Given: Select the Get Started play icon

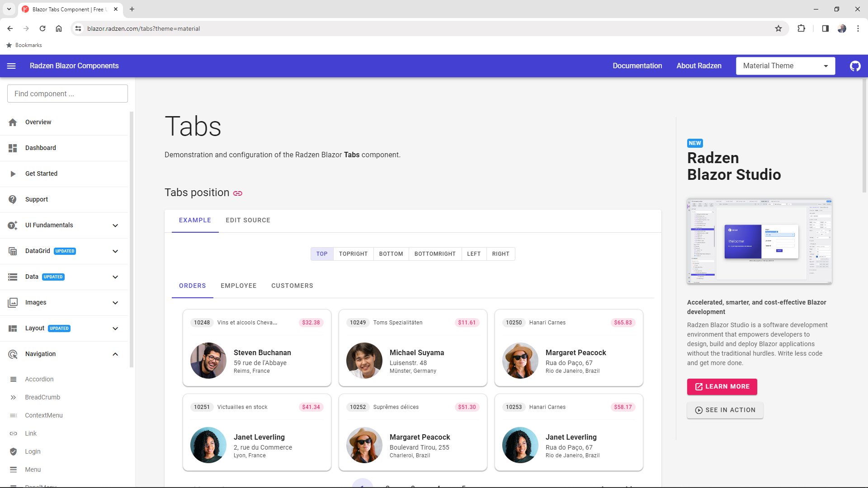Looking at the screenshot, I should 12,174.
